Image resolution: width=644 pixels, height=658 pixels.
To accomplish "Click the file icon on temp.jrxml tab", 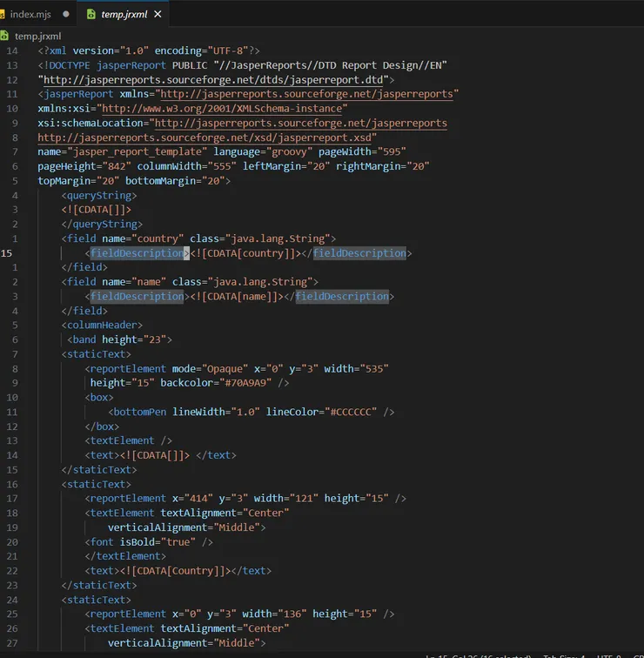I will tap(91, 14).
